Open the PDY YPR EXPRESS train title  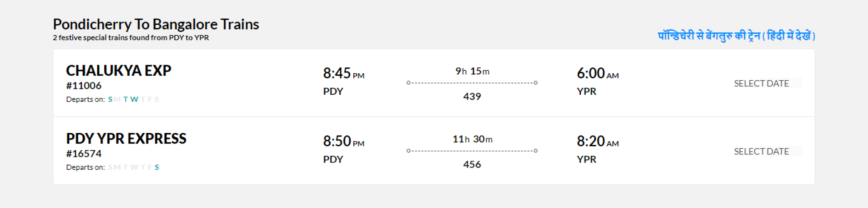pyautogui.click(x=126, y=138)
